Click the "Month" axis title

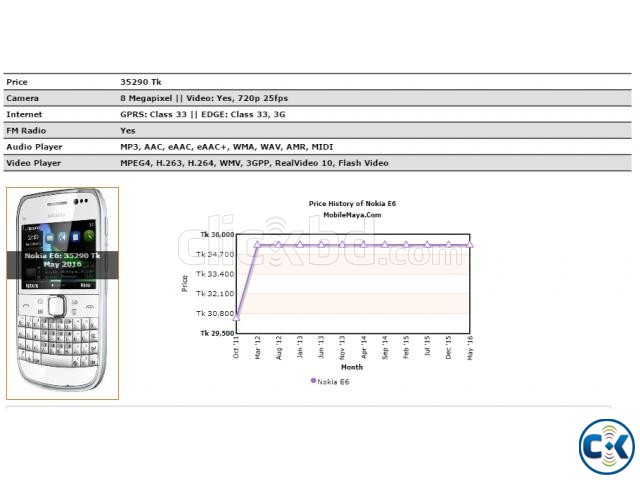click(x=352, y=367)
